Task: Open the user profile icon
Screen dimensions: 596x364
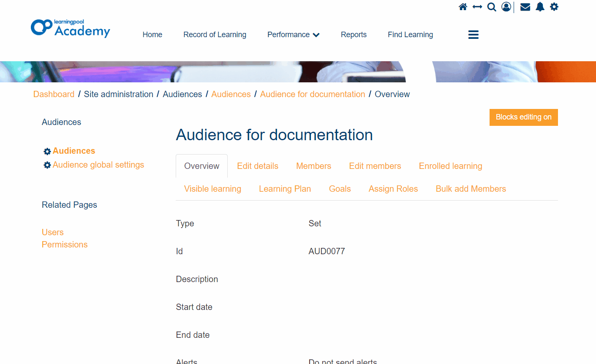Action: 506,7
